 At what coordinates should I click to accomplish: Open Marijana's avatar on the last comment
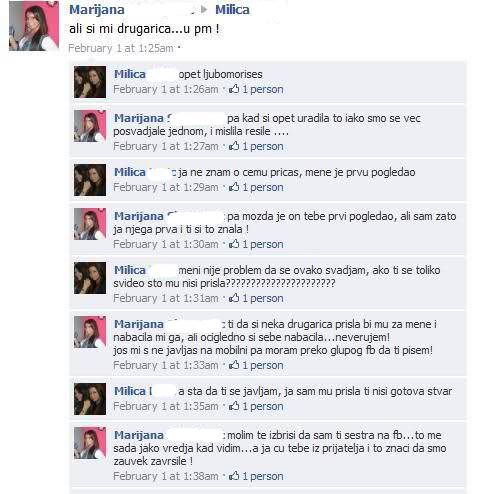pyautogui.click(x=90, y=443)
